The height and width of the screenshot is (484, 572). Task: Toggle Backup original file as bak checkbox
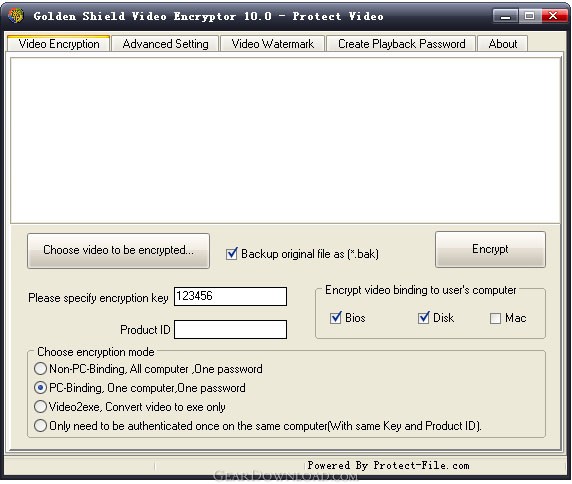pyautogui.click(x=232, y=253)
